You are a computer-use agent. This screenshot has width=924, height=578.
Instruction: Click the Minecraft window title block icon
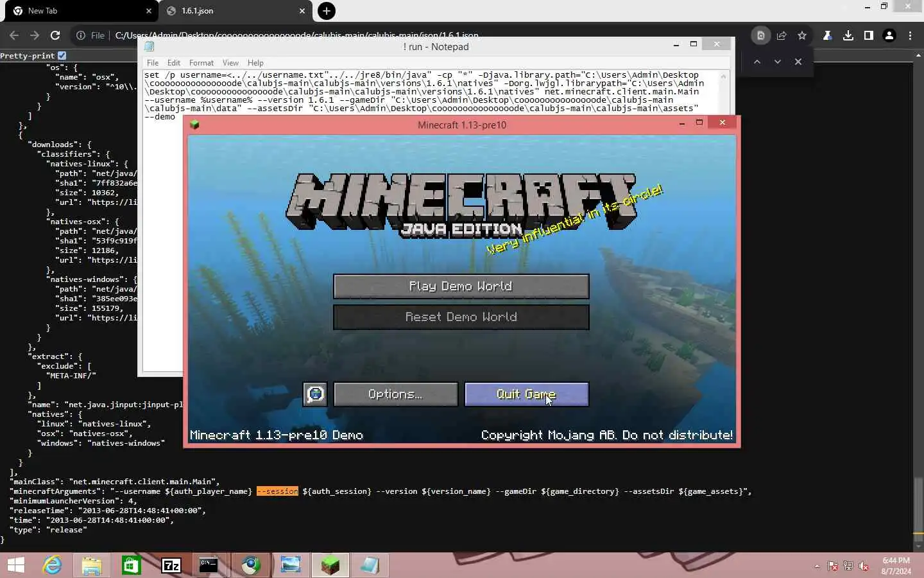(194, 125)
